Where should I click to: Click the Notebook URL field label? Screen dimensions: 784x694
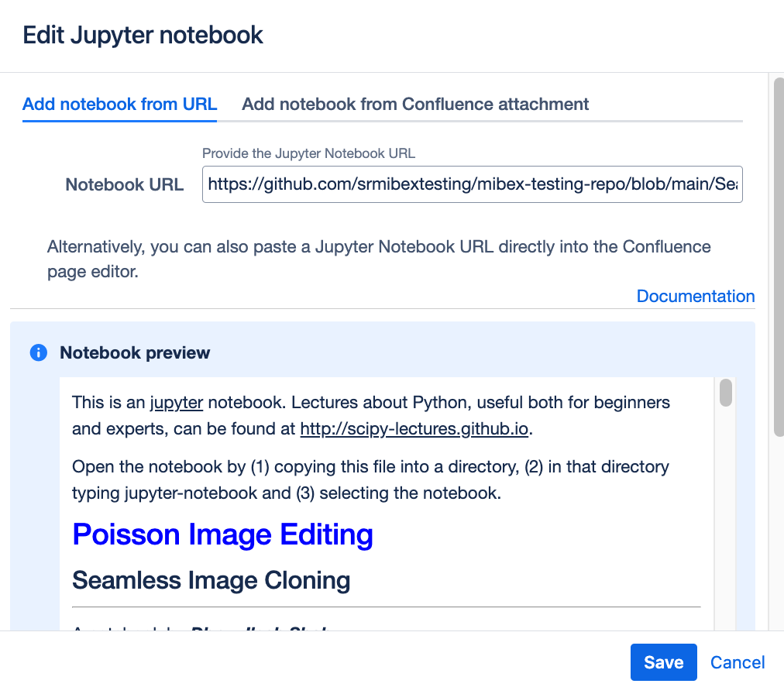124,184
